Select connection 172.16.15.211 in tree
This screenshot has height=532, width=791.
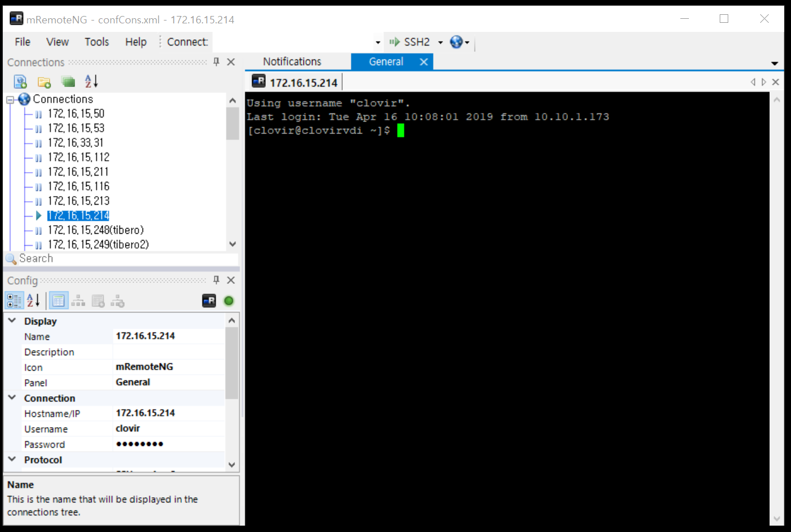click(78, 172)
